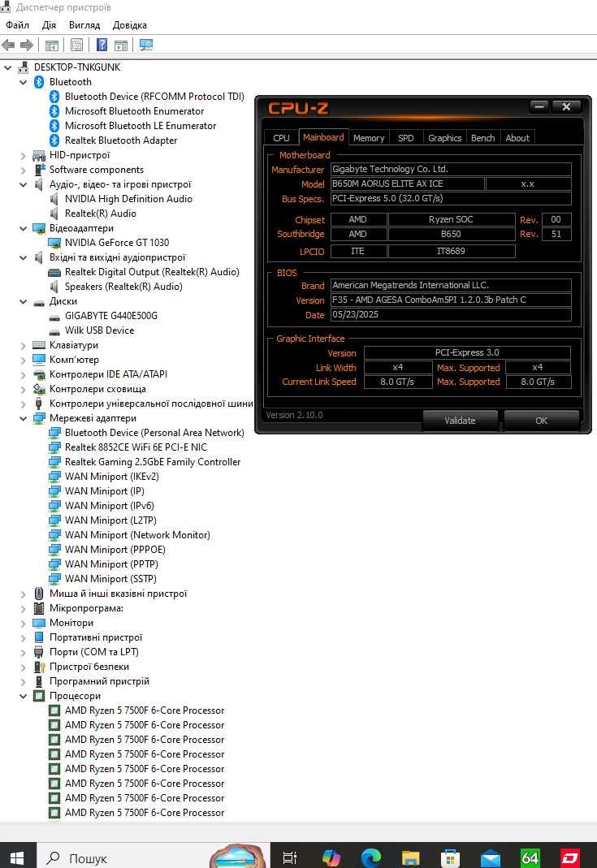Click the Back arrow in Device Manager toolbar

pos(8,45)
